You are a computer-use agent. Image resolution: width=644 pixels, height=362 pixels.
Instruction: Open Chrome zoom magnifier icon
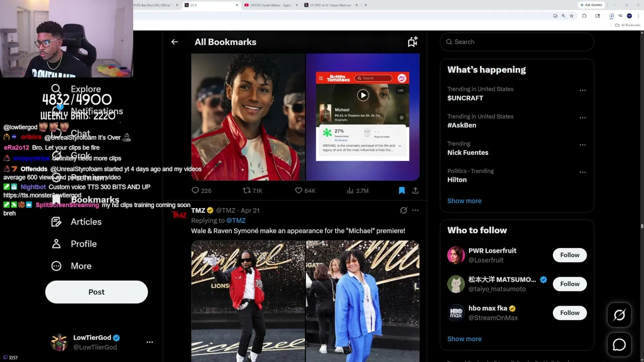[x=563, y=16]
